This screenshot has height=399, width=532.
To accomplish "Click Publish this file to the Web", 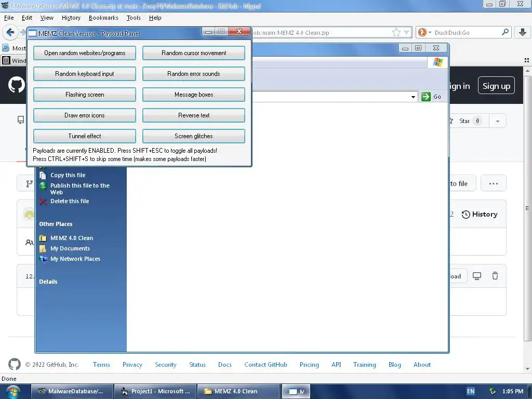I will pos(80,189).
